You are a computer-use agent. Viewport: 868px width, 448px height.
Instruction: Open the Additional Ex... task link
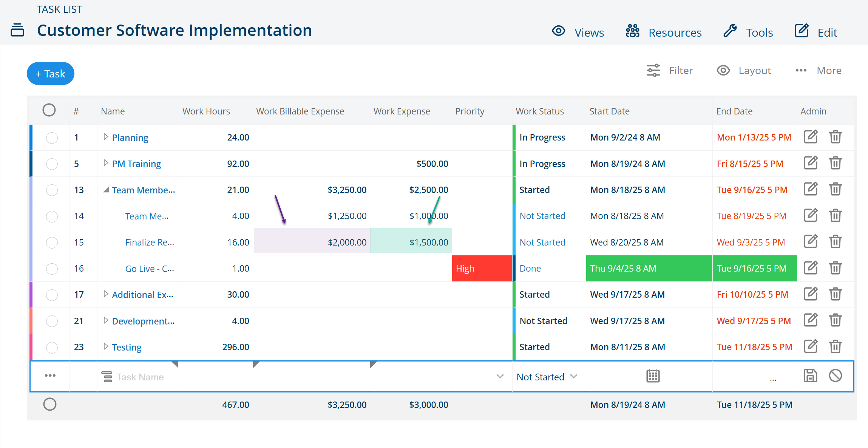(x=143, y=295)
